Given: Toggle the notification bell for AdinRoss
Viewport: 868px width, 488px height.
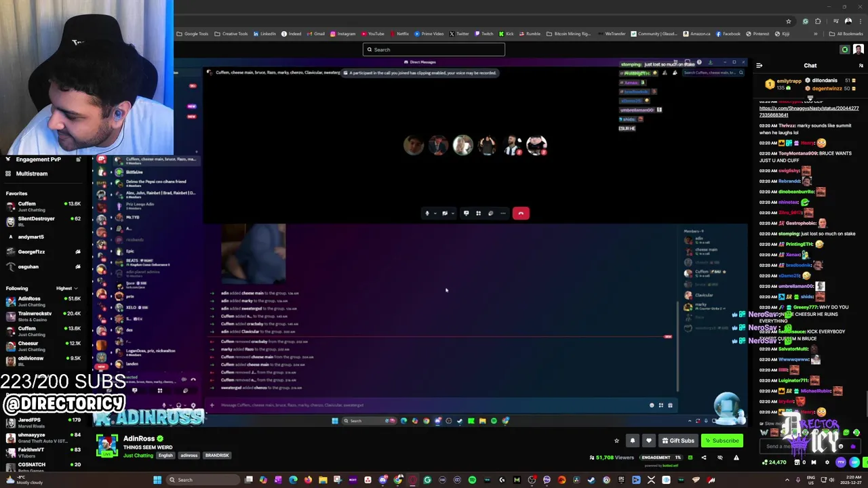Looking at the screenshot, I should (x=633, y=441).
